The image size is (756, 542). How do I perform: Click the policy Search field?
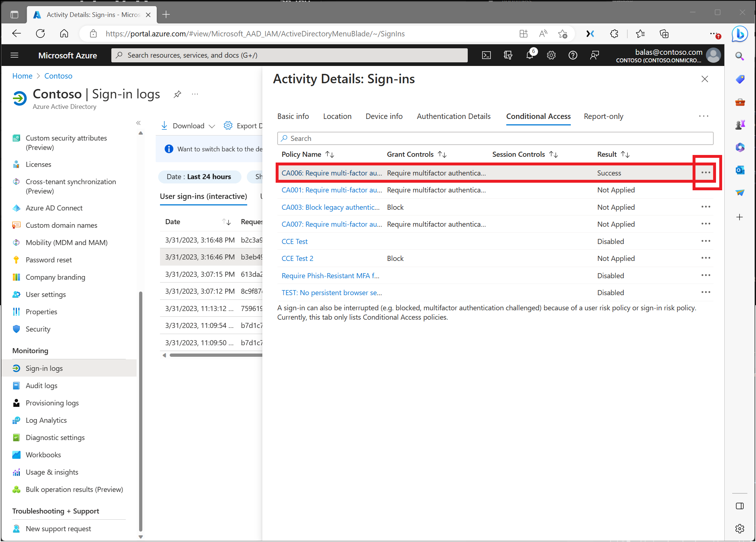click(x=495, y=138)
